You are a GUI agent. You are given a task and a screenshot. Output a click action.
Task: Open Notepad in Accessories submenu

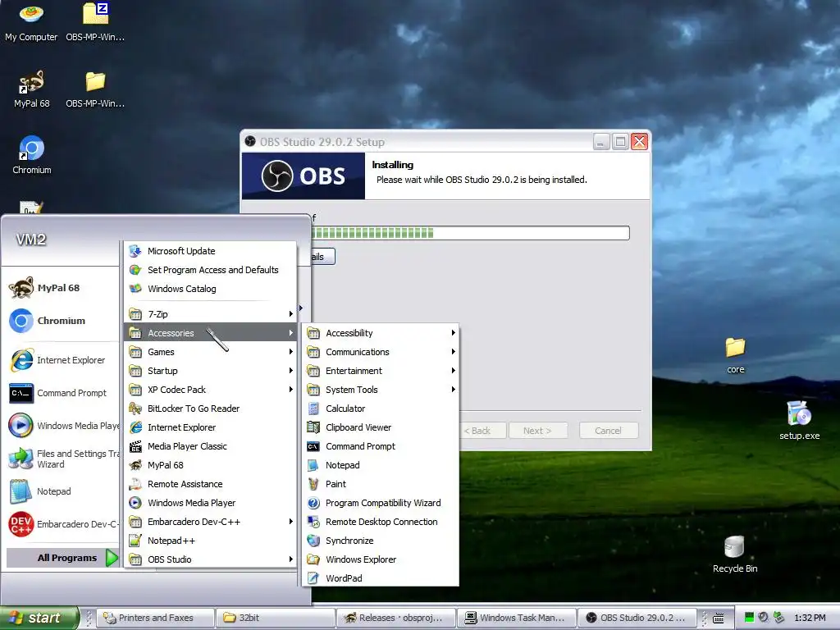coord(381,465)
